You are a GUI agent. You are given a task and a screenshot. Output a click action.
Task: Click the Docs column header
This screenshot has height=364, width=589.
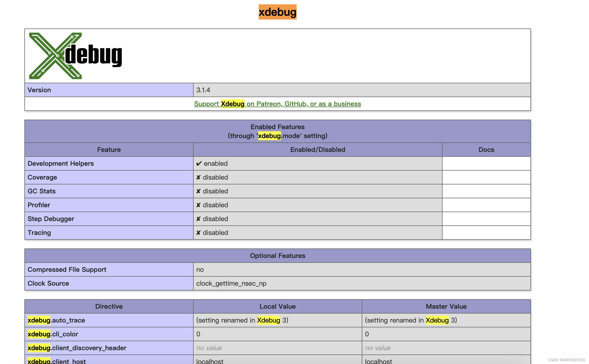point(486,150)
